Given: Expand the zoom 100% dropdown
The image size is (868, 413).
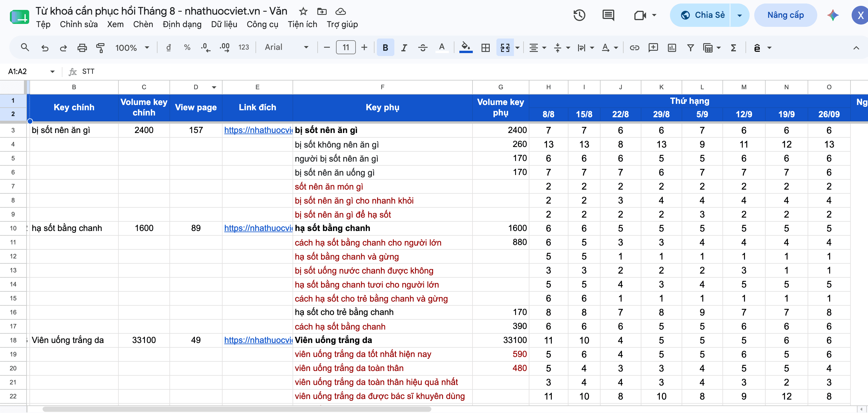Looking at the screenshot, I should (132, 48).
